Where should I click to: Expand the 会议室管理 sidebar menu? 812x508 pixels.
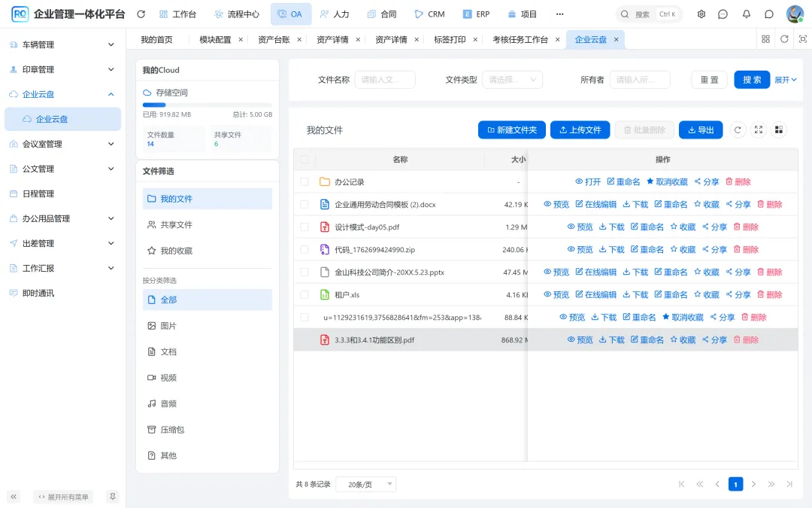point(62,144)
